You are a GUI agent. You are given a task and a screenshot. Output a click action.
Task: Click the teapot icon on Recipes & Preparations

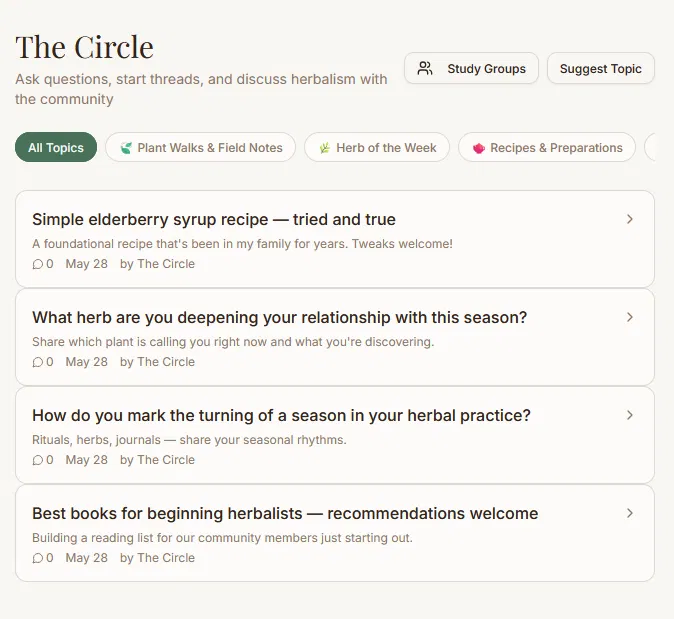tap(479, 148)
